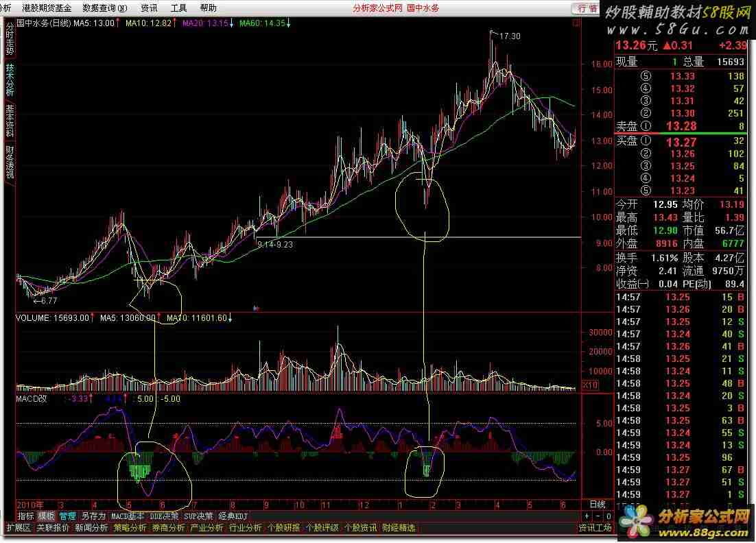Screen dimensions: 756x543
Task: Click the 今开 value 12.95
Action: 665,204
